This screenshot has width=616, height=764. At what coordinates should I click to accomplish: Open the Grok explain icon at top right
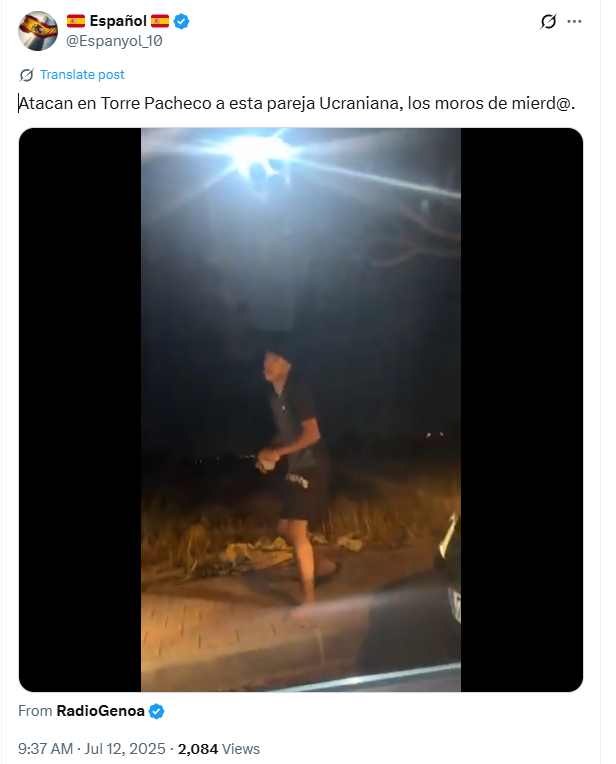tap(548, 21)
